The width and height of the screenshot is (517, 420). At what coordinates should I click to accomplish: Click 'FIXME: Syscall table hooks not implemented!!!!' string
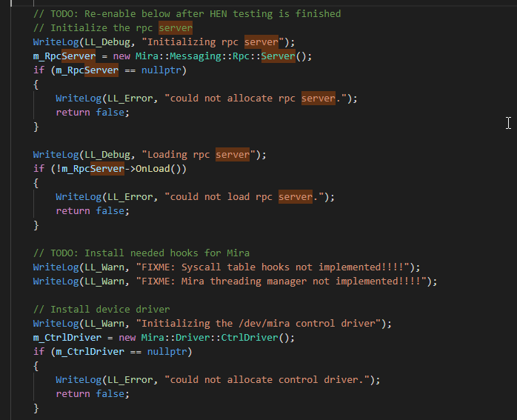pos(273,267)
